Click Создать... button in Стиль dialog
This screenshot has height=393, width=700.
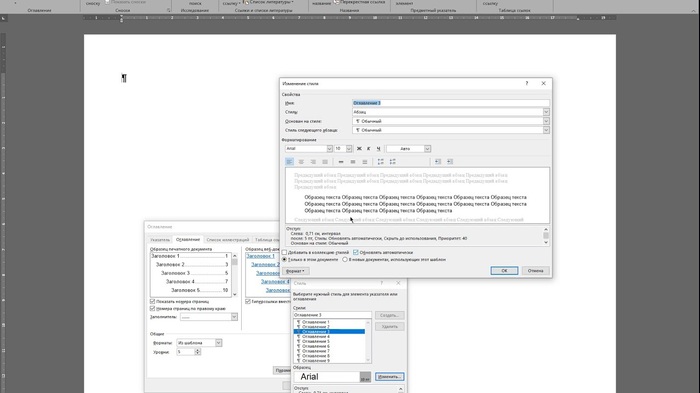pyautogui.click(x=389, y=315)
